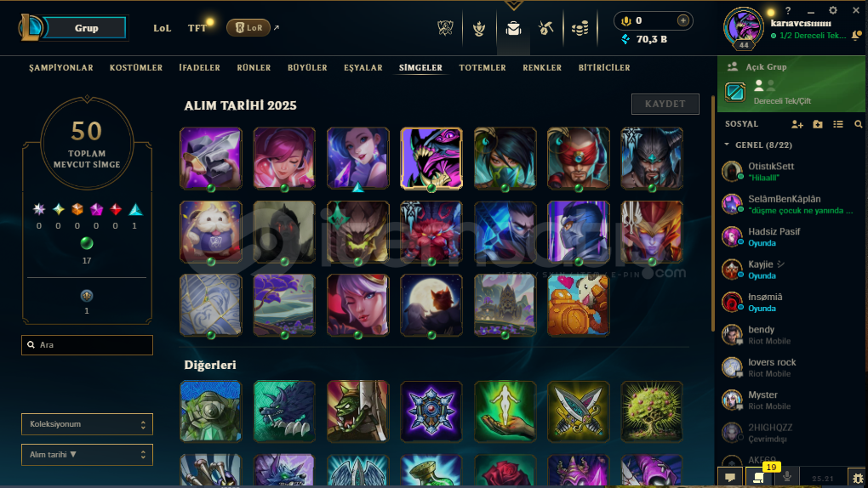Click the Grup button
The height and width of the screenshot is (488, 868).
point(86,28)
